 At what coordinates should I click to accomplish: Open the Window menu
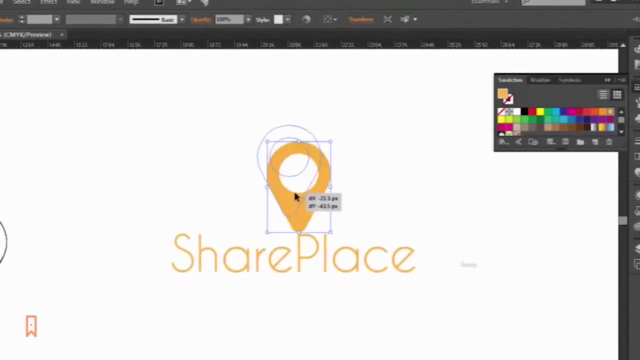[x=102, y=2]
